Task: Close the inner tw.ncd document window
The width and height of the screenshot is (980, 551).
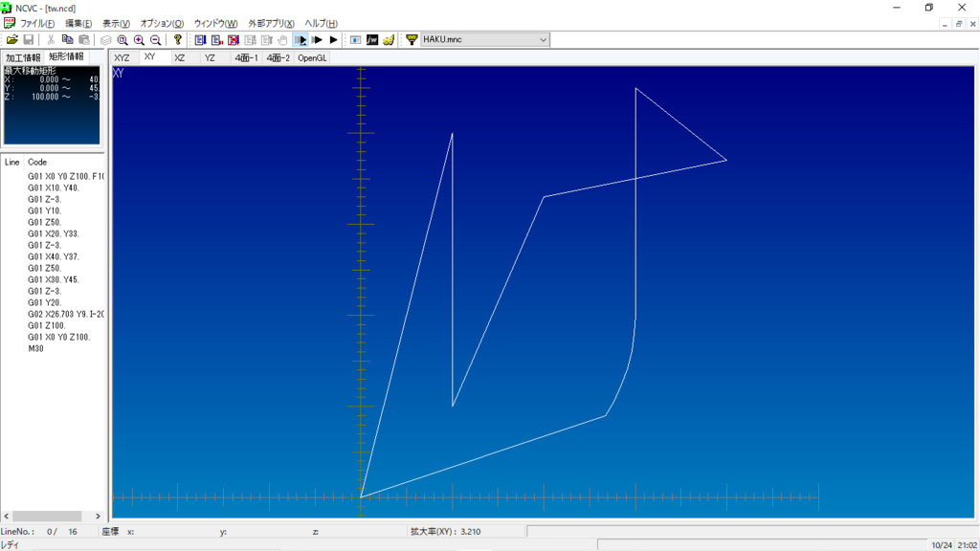Action: (x=973, y=24)
